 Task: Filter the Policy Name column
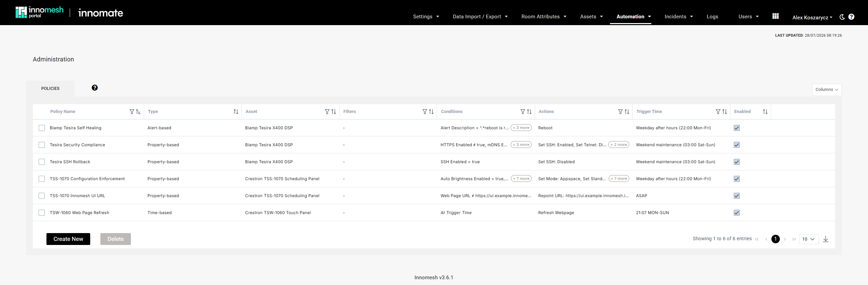132,112
